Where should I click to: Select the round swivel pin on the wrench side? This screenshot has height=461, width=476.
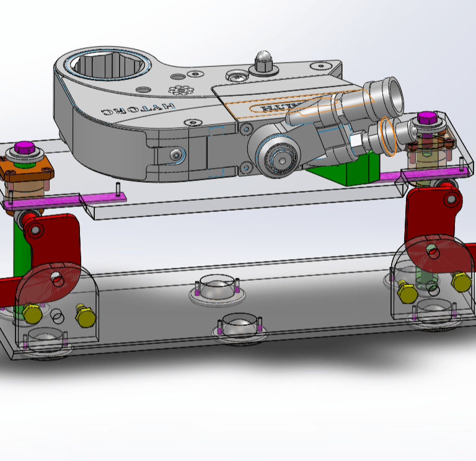(x=279, y=157)
